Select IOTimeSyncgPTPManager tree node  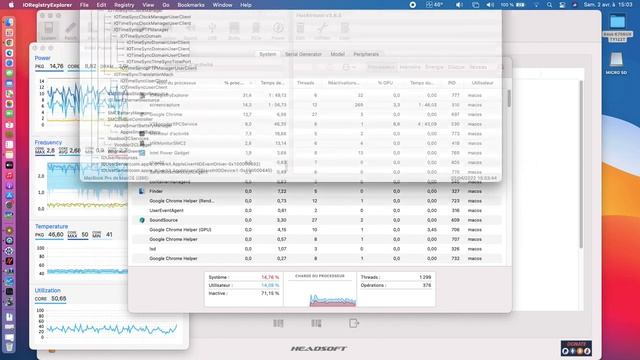(x=141, y=29)
